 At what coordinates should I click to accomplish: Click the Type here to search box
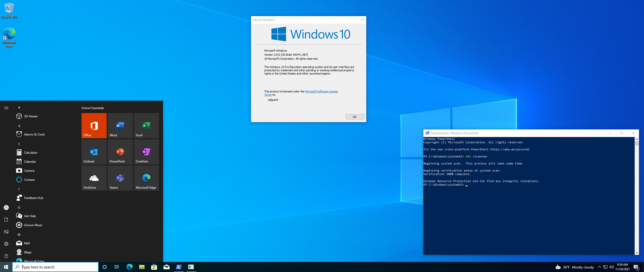tap(55, 267)
